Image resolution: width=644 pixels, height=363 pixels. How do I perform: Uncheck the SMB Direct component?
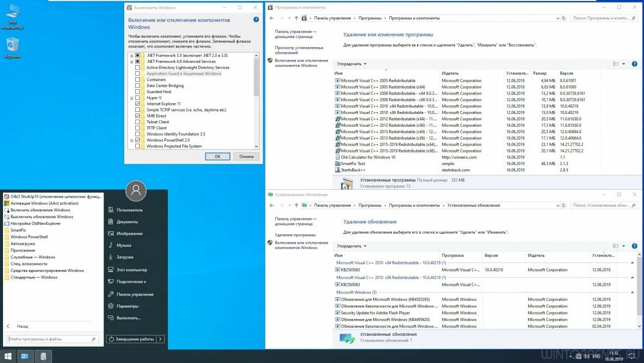pos(138,116)
